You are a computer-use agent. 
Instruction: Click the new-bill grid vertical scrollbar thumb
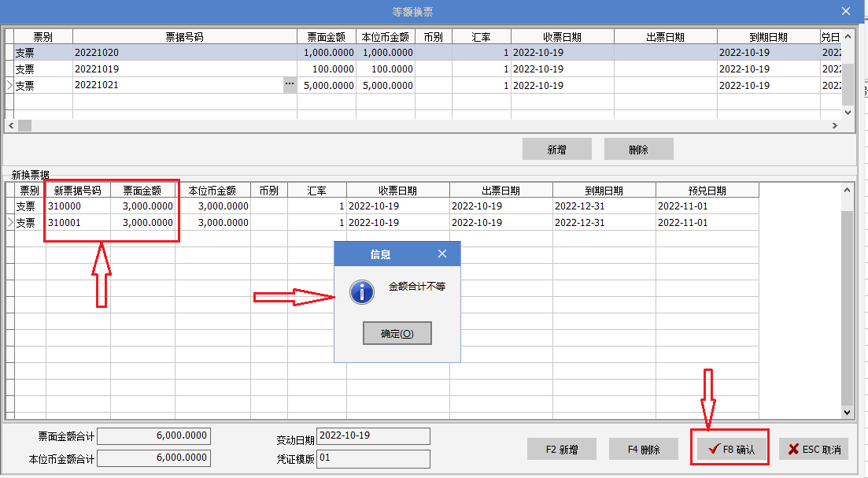tap(847, 308)
